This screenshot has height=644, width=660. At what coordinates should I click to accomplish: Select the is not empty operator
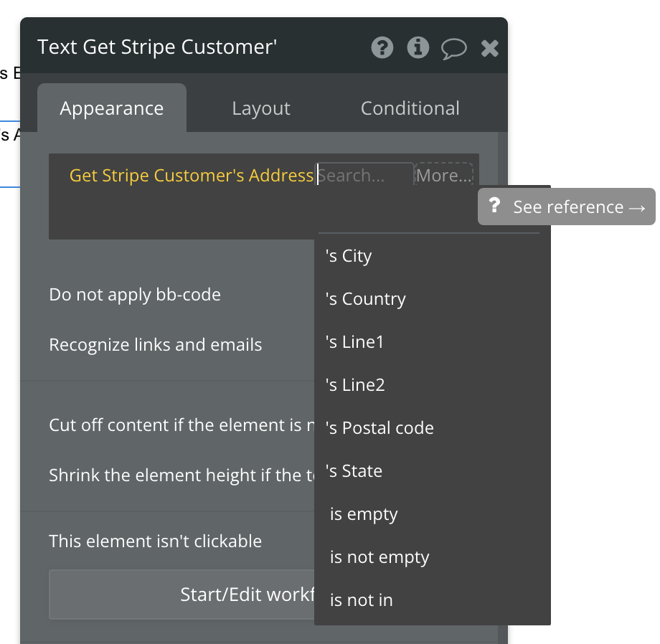[379, 557]
